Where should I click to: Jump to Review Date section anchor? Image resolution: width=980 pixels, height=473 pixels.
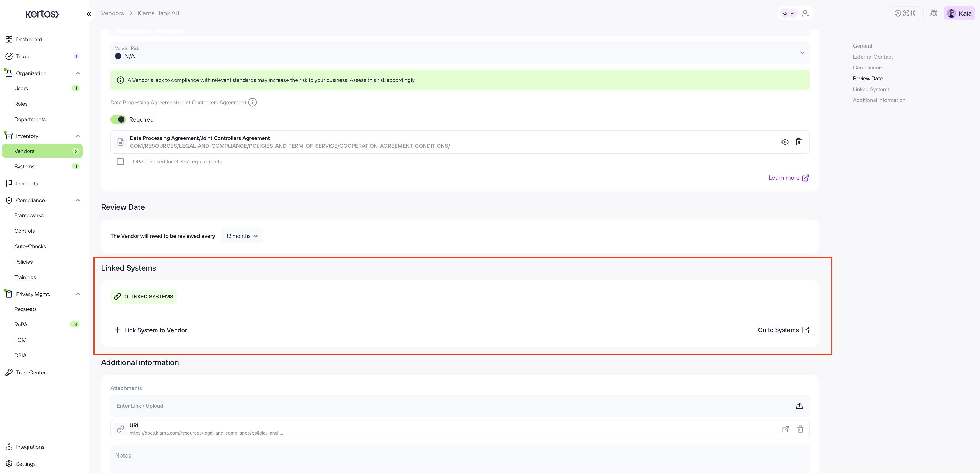(x=867, y=79)
